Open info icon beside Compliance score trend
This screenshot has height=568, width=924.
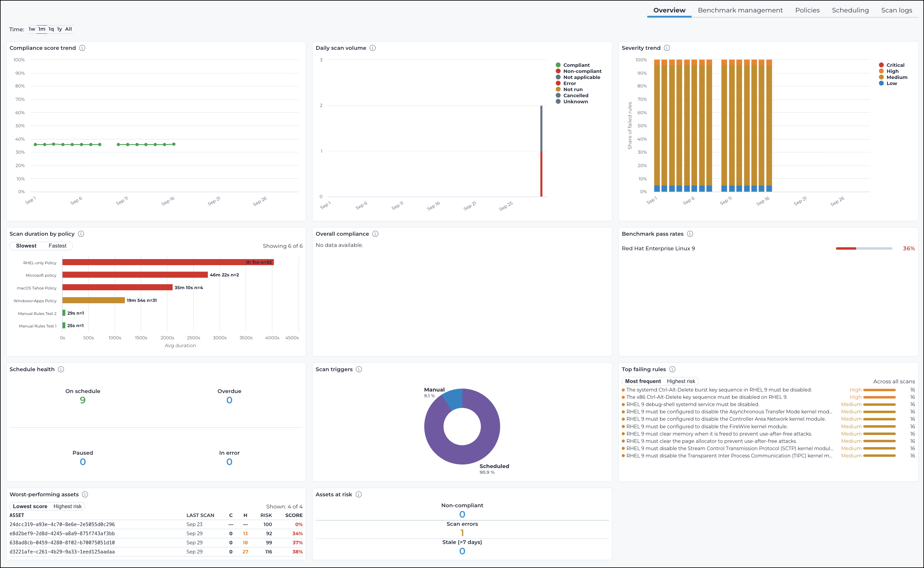[x=82, y=48]
